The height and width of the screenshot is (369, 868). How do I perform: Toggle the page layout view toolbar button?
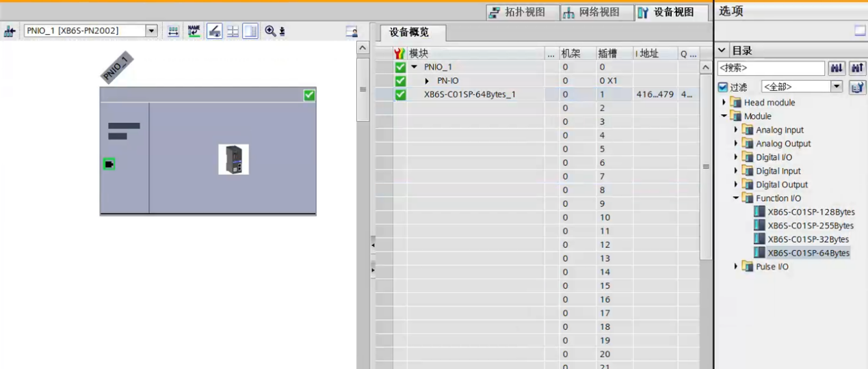pyautogui.click(x=250, y=31)
